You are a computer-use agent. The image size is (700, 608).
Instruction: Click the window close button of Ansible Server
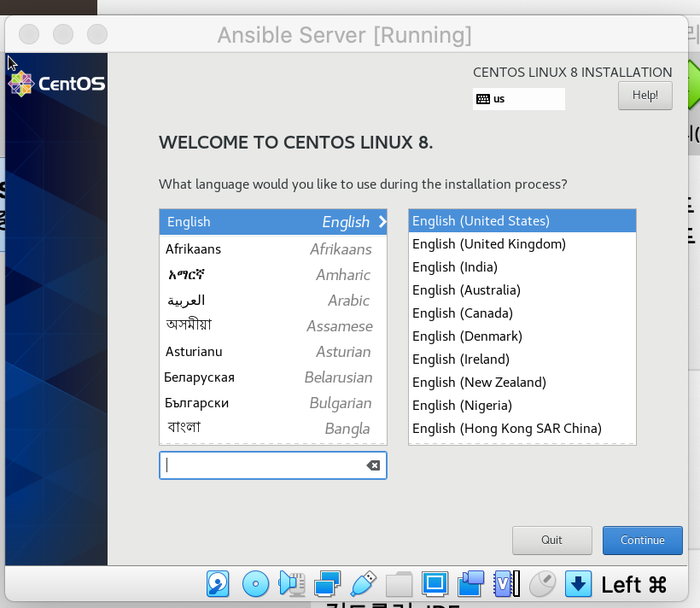[x=29, y=34]
